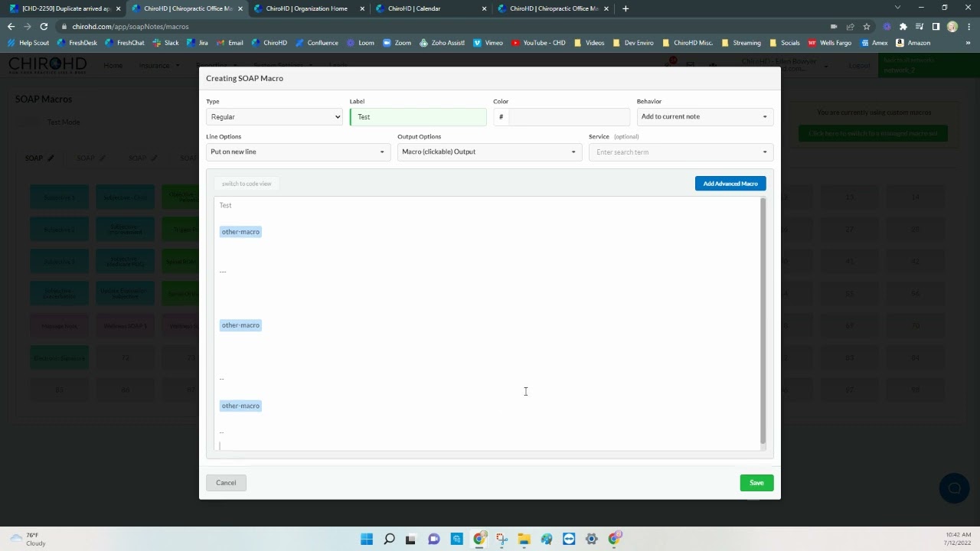Screen dimensions: 980x551
Task: Open the Jira bookmark
Action: [198, 43]
